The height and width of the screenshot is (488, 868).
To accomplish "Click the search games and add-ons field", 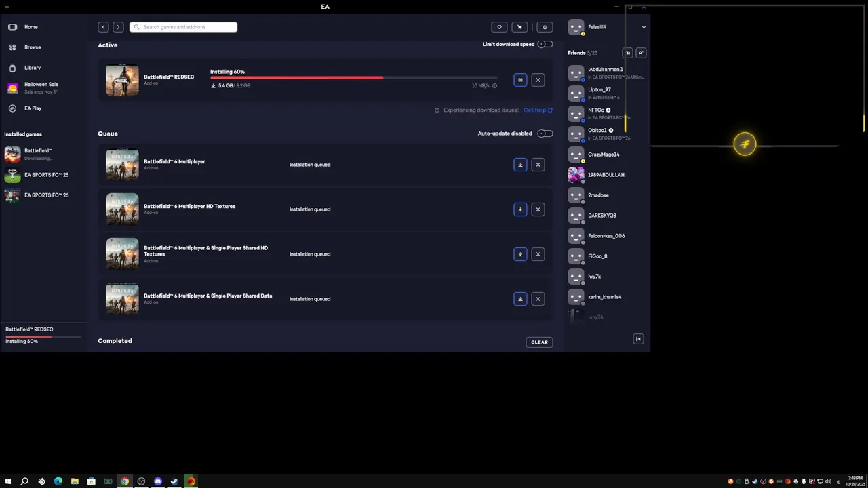I will tap(183, 27).
